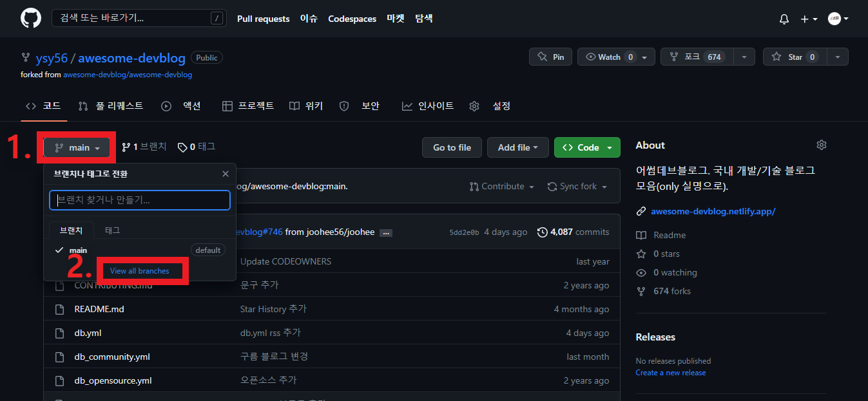Open the forked-from awesome-devblog/awesome-devblog link
868x401 pixels.
pyautogui.click(x=128, y=75)
